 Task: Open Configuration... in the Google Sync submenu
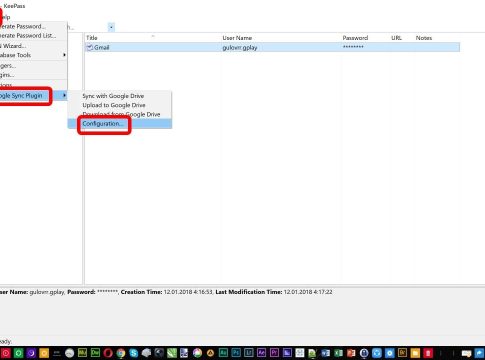[103, 124]
